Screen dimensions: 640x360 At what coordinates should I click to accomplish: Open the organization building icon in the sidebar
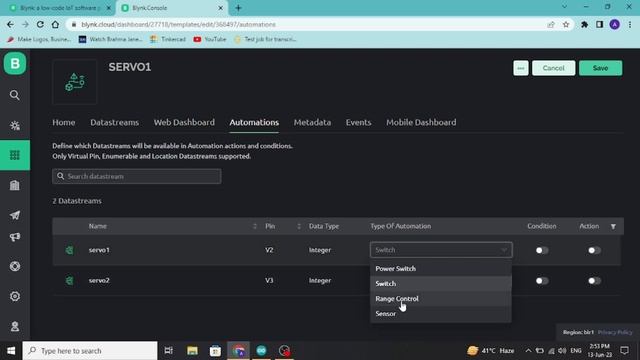click(15, 185)
